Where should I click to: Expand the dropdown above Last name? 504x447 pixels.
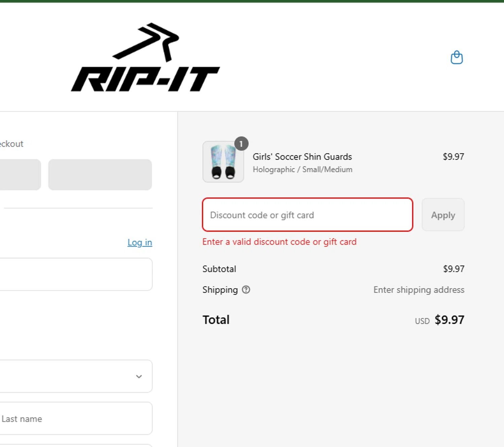[76, 376]
